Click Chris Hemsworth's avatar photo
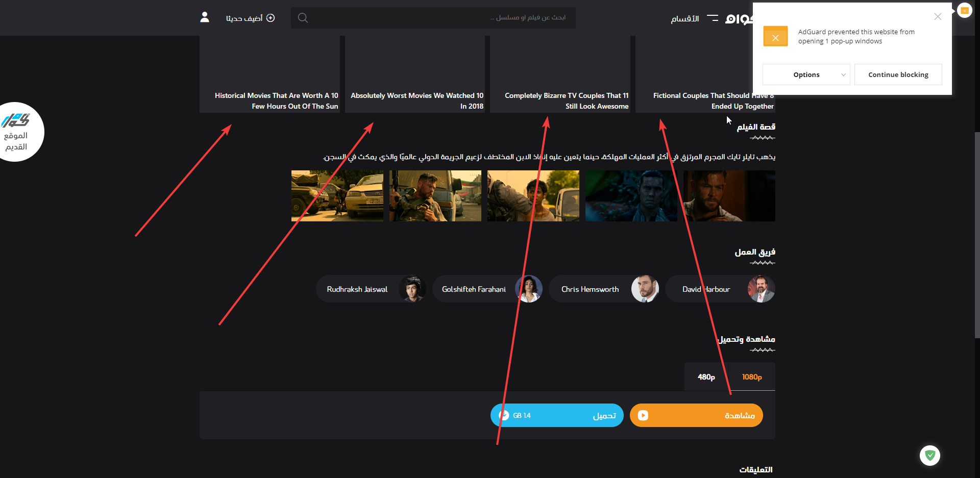The width and height of the screenshot is (980, 478). (645, 289)
